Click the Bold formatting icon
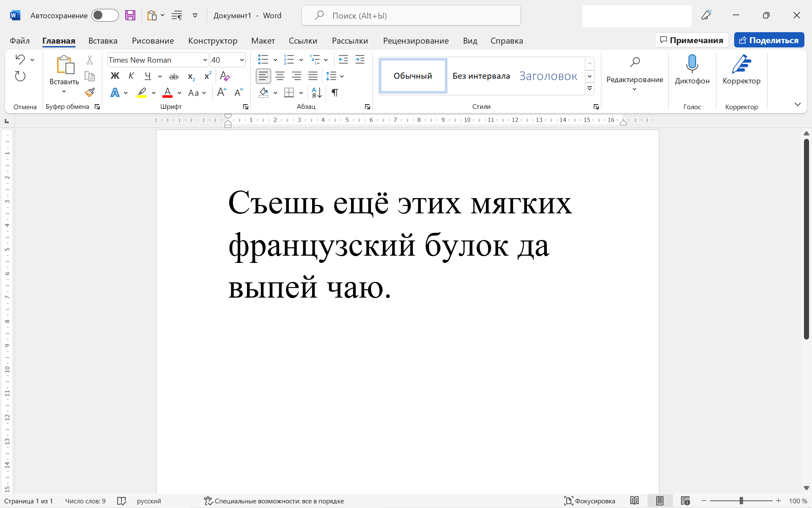Viewport: 812px width, 508px height. click(115, 76)
